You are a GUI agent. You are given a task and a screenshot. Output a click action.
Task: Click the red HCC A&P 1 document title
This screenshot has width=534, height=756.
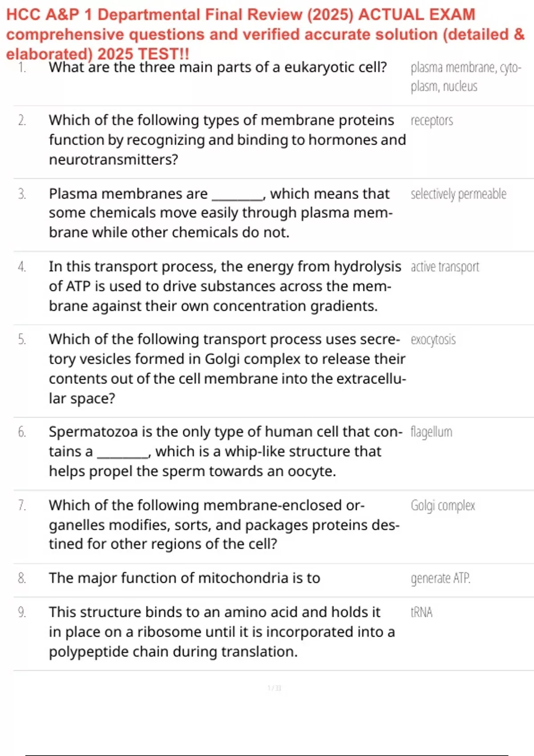click(x=265, y=34)
